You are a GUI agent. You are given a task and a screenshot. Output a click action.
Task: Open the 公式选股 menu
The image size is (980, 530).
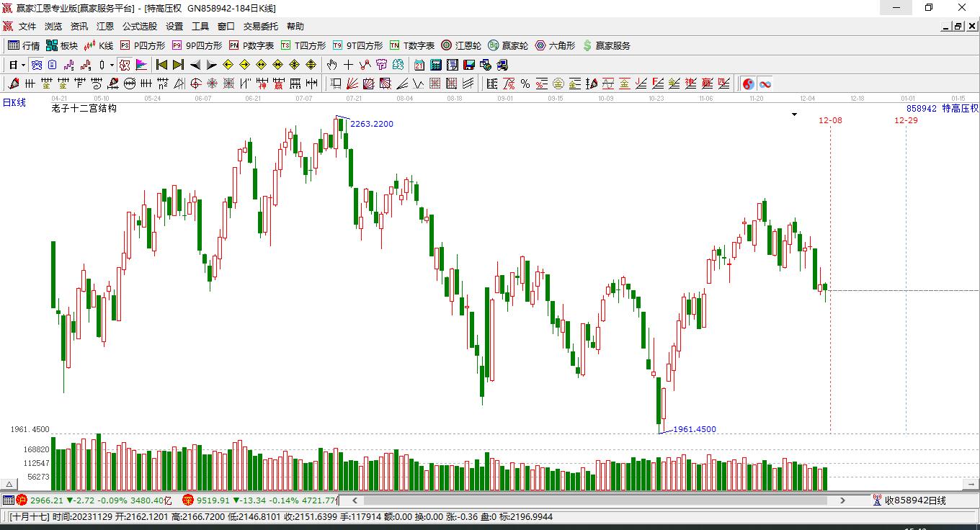140,27
